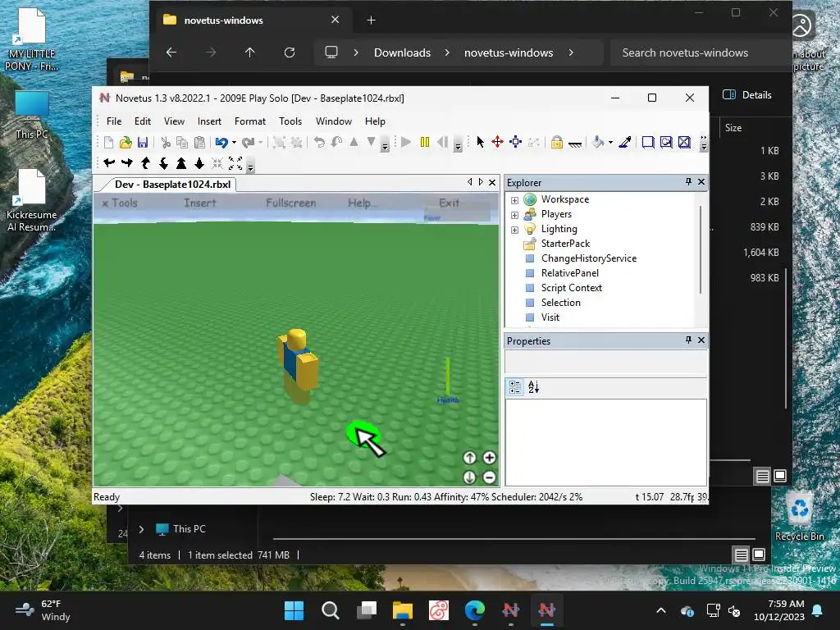Open the Redo history dropdown arrow

pyautogui.click(x=260, y=142)
